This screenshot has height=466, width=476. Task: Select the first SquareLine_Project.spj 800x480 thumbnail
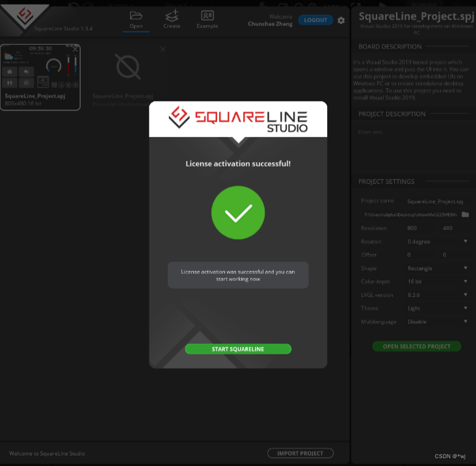40,77
